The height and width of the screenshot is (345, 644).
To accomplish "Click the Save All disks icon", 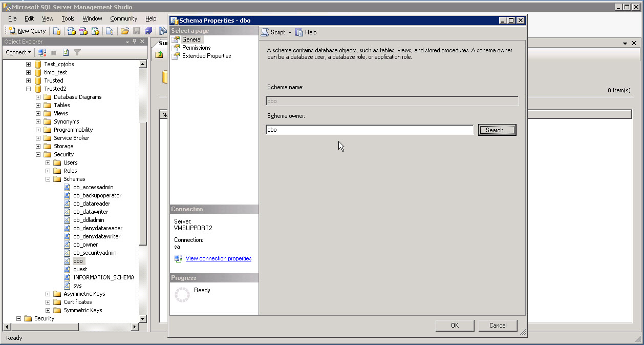I will tap(148, 31).
